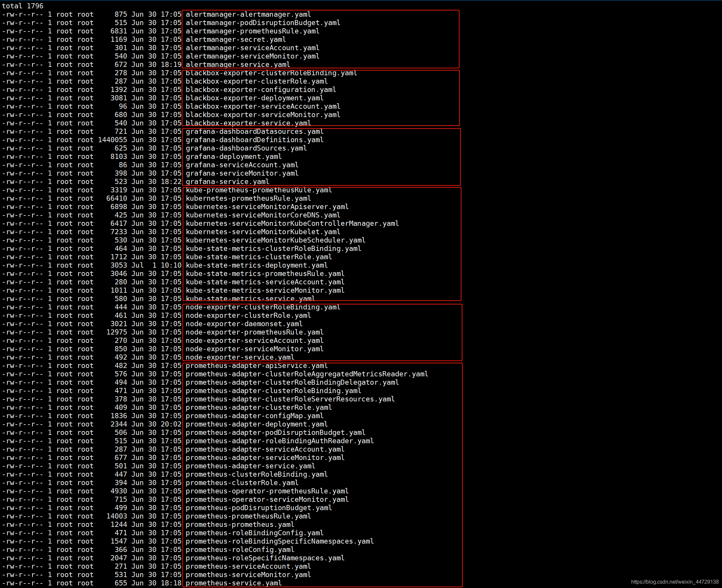Select kubernetes-serviceMonitorKubeScheduler.yaml

click(x=275, y=240)
